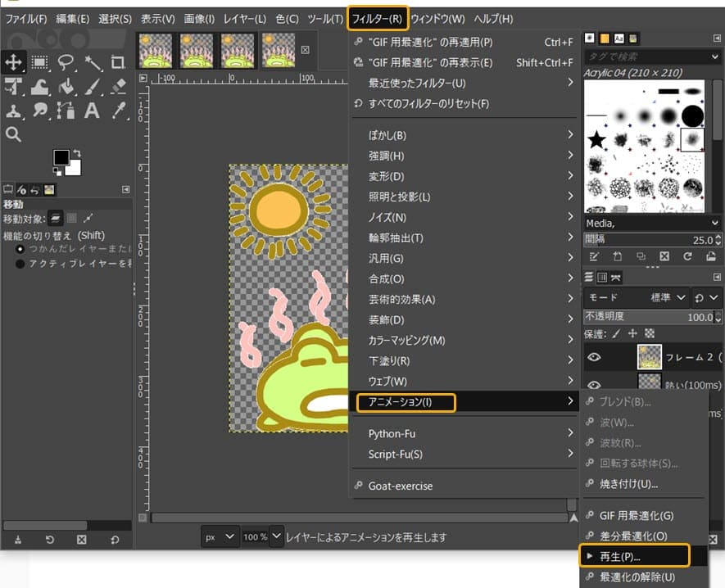Open the Media brush tag dropdown
Image resolution: width=725 pixels, height=588 pixels.
[x=652, y=223]
